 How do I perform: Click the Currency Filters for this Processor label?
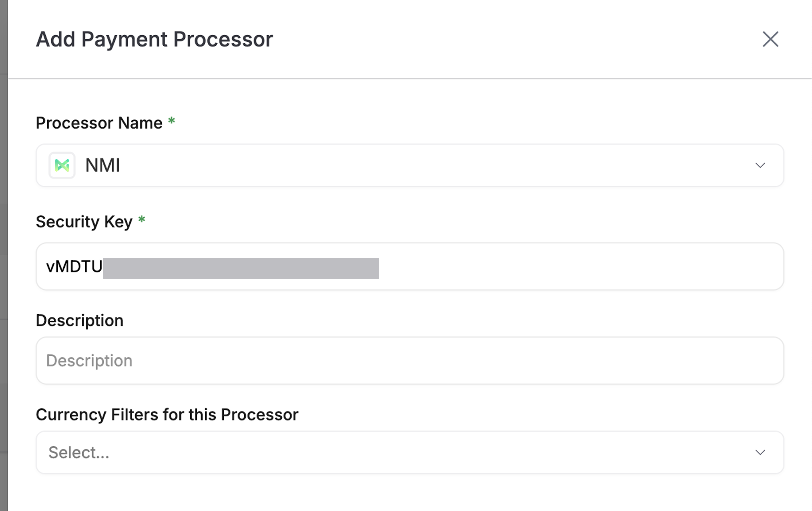tap(167, 415)
